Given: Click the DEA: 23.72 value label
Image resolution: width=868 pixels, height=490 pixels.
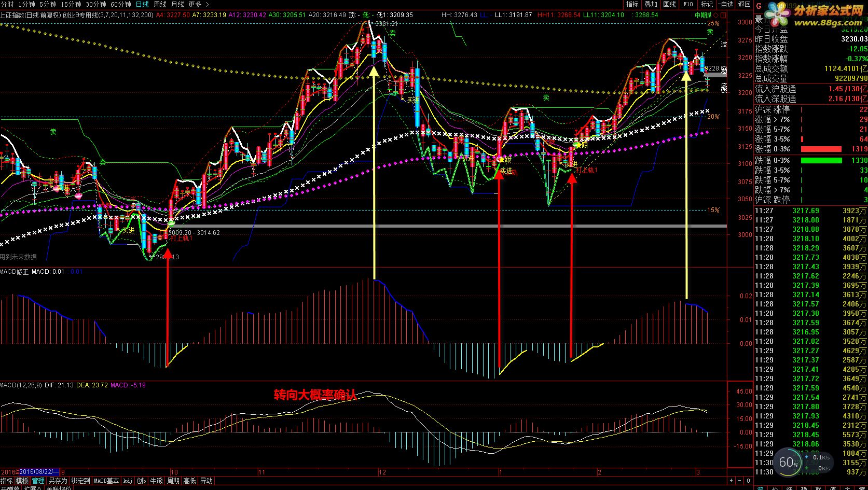Looking at the screenshot, I should click(x=92, y=385).
